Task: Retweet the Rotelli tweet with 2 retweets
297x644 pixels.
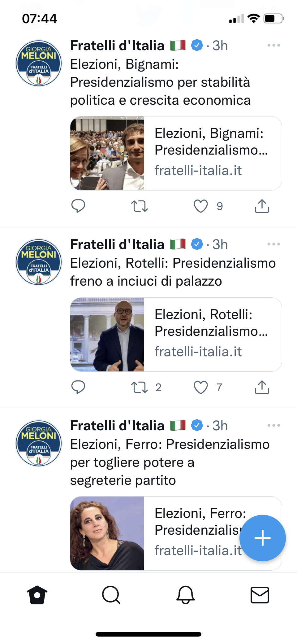Action: click(x=139, y=387)
